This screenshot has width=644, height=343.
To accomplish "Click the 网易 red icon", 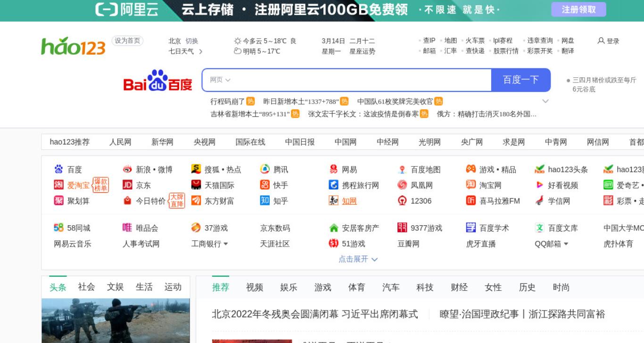I will click(333, 169).
